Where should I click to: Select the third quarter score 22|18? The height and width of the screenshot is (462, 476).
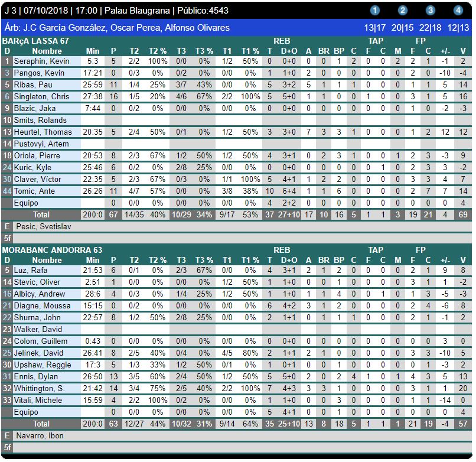[430, 28]
